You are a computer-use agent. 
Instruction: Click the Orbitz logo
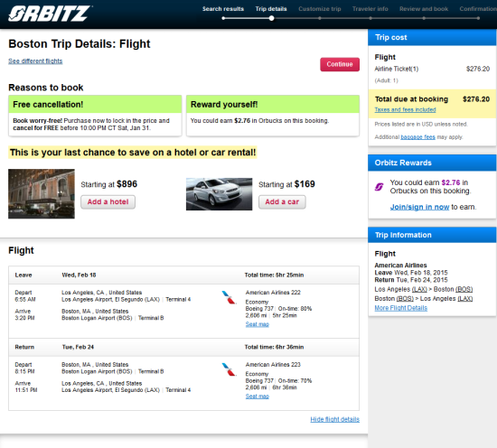point(50,14)
